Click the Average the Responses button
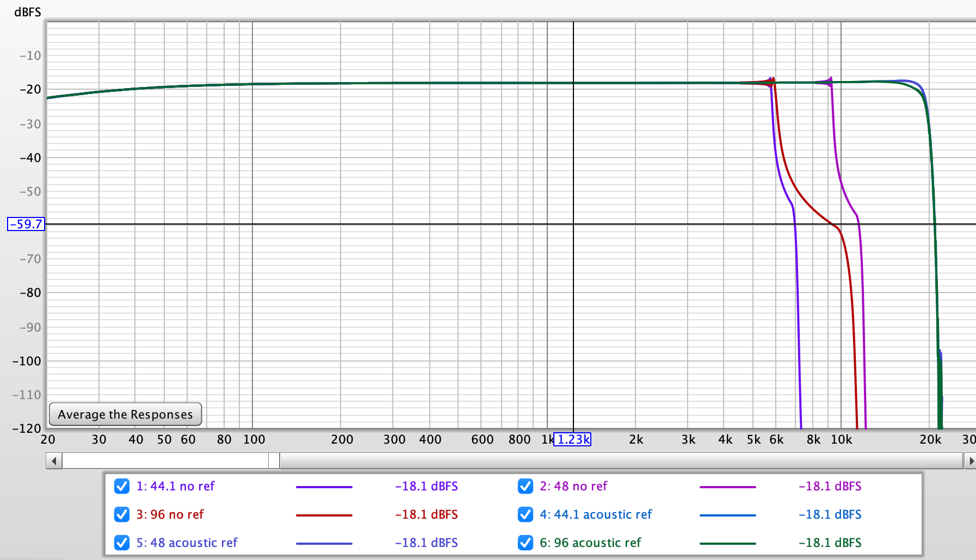 coord(125,414)
